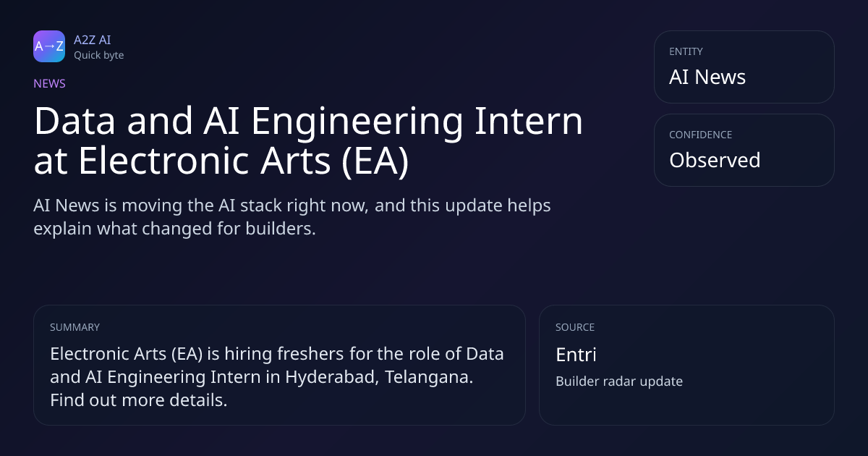Select the summary text about hiring freshers

(277, 377)
